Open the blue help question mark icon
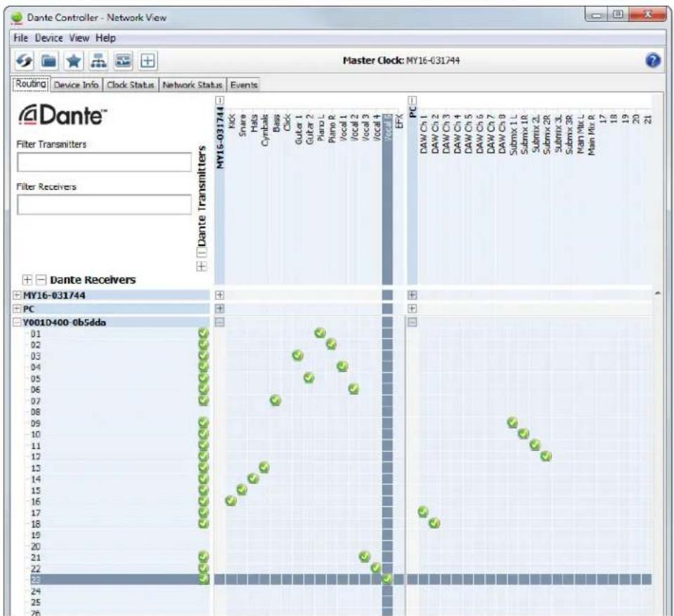The height and width of the screenshot is (616, 674). tap(652, 60)
